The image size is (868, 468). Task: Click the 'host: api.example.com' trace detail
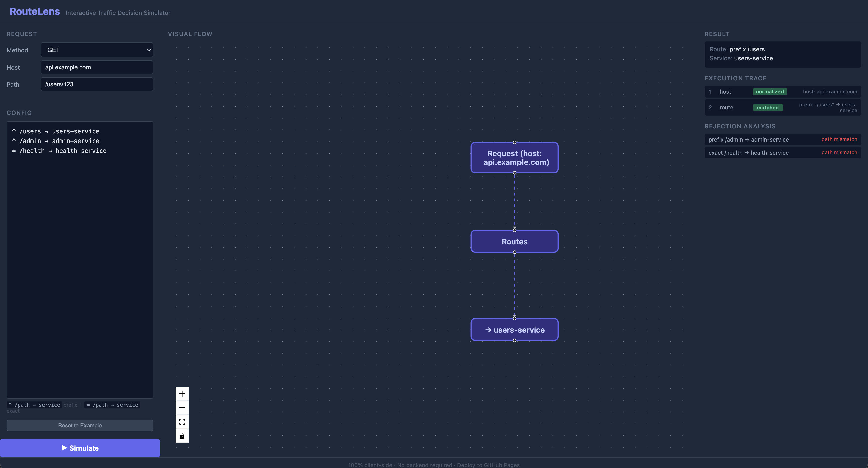[830, 92]
